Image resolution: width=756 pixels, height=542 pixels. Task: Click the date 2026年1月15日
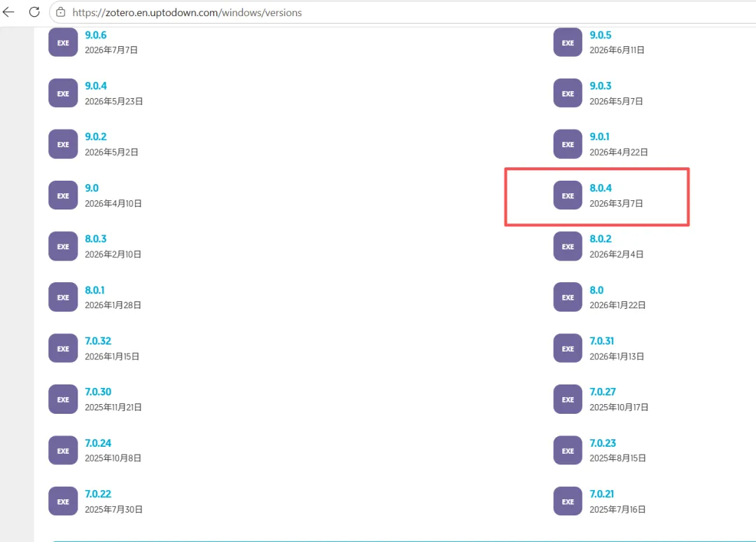(x=112, y=356)
